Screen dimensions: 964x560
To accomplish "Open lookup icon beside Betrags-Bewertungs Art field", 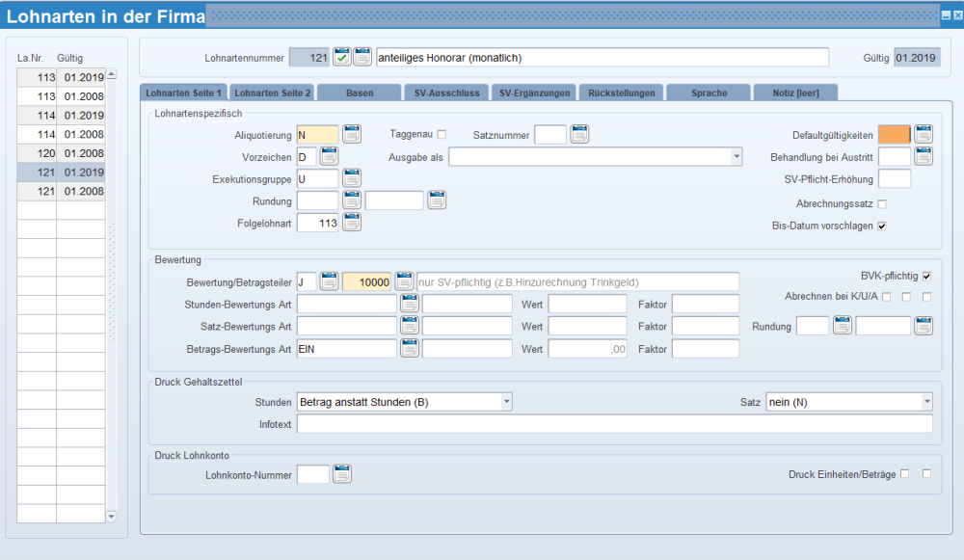I will coord(410,349).
